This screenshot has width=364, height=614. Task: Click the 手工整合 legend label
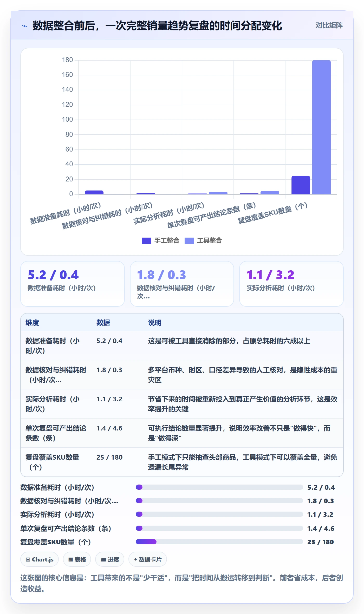(167, 241)
